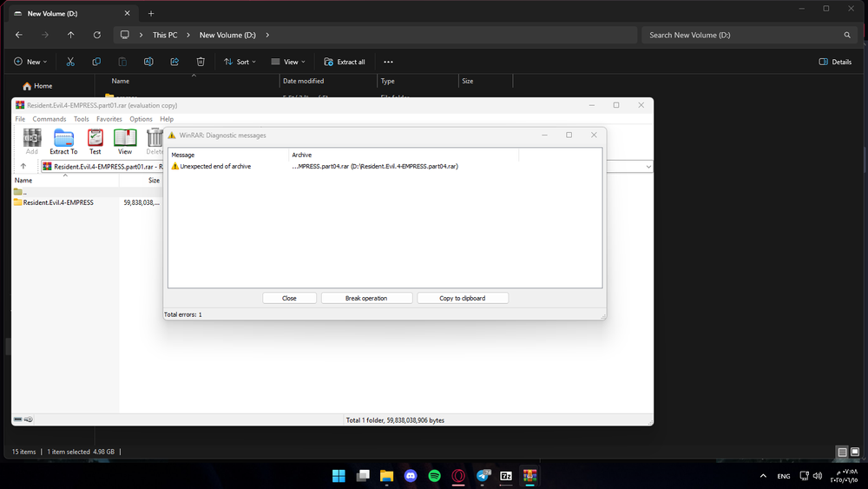Viewport: 868px width, 489px height.
Task: Toggle the Details pane in Explorer
Action: [835, 62]
